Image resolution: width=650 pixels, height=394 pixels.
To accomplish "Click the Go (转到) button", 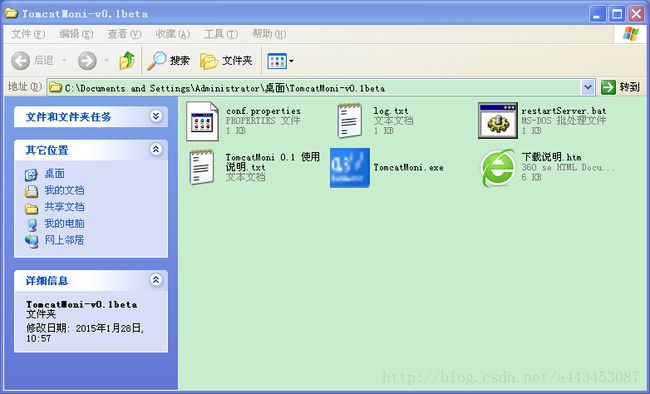I will coord(621,87).
